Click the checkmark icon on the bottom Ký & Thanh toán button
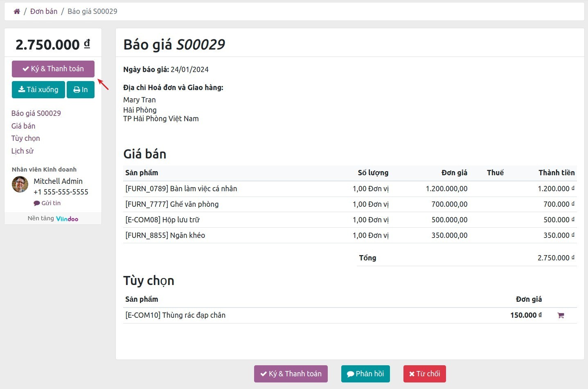Image resolution: width=588 pixels, height=389 pixels. pos(264,373)
